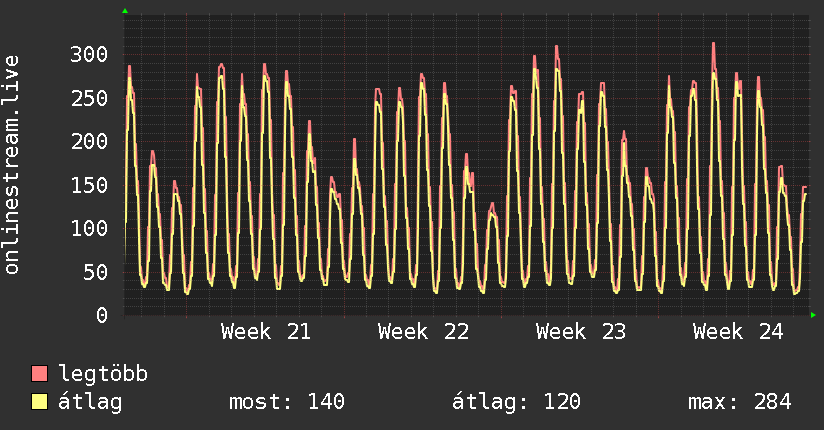Screen dimensions: 824x430
Task: Click the 100 value on Y axis
Action: (x=89, y=228)
